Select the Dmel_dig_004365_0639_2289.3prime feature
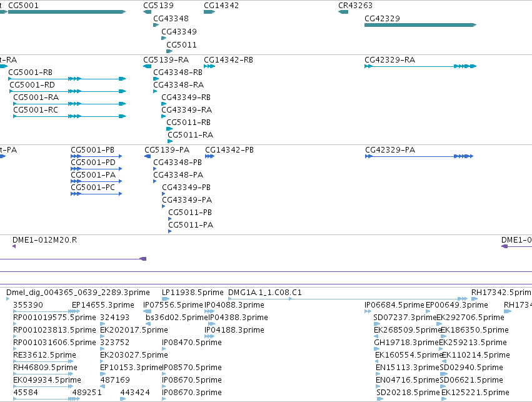 tap(8, 299)
